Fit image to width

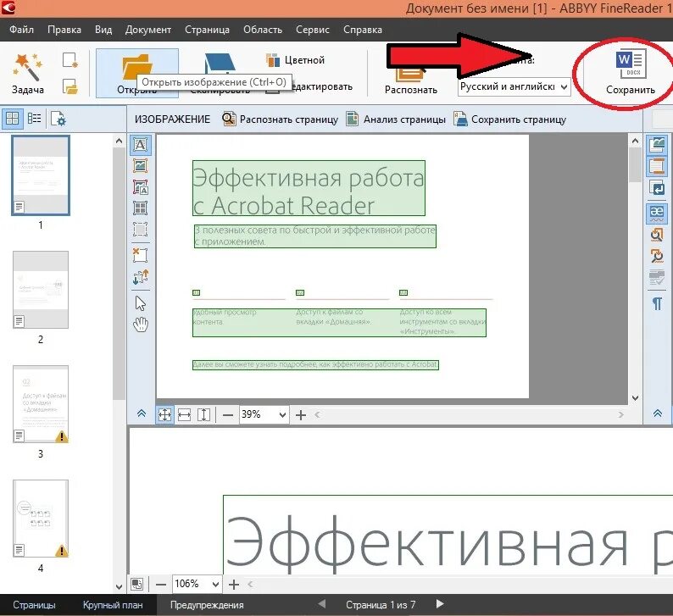point(184,415)
